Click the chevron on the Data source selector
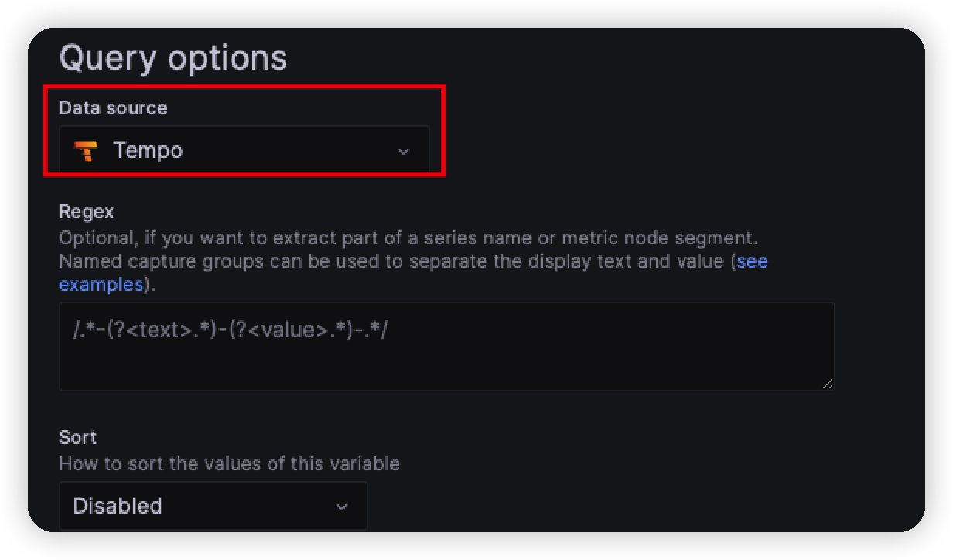The width and height of the screenshot is (953, 560). (403, 150)
